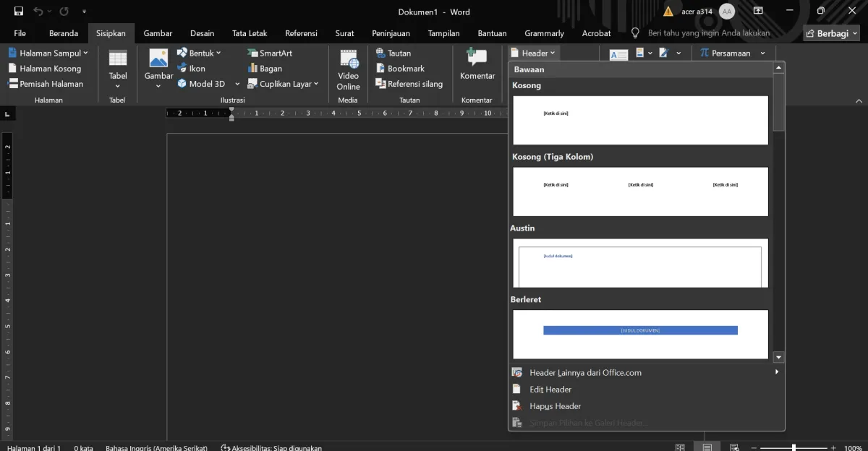Open the Video Online media icon

(x=348, y=69)
